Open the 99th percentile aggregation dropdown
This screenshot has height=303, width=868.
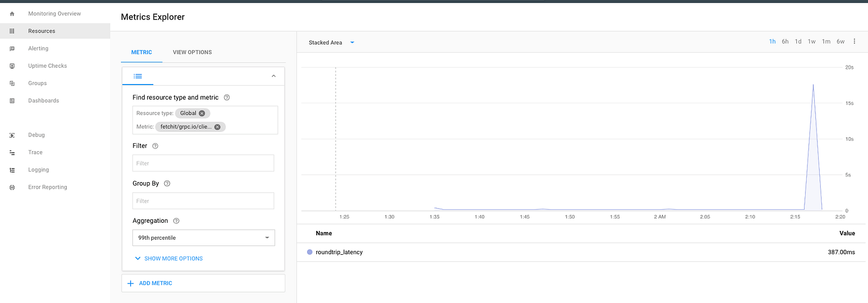(203, 237)
